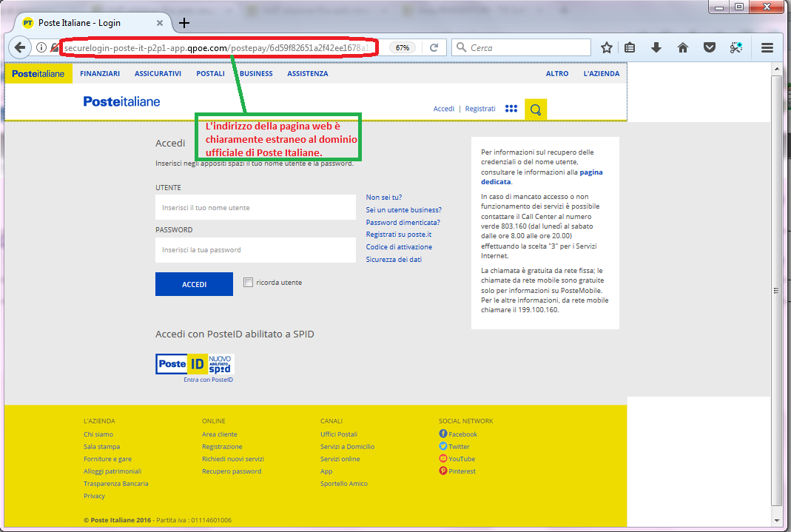Viewport: 791px width, 532px height.
Task: Select the Poste Italiane - Login tab
Action: (91, 23)
